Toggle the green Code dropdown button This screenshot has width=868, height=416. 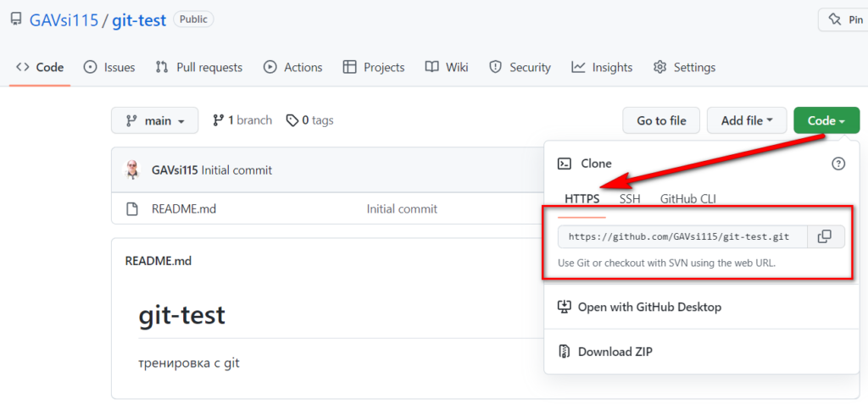point(826,120)
